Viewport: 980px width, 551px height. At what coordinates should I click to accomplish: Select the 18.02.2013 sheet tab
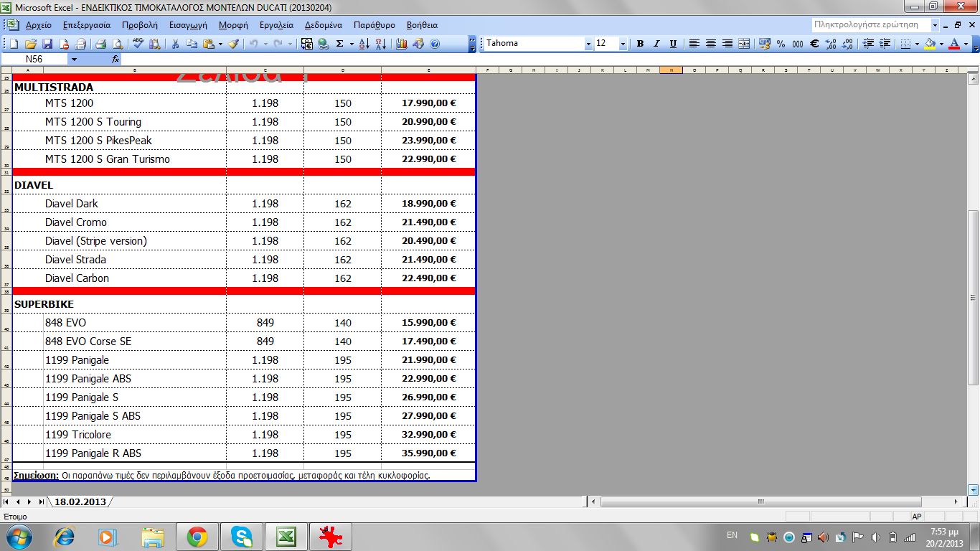click(x=80, y=501)
